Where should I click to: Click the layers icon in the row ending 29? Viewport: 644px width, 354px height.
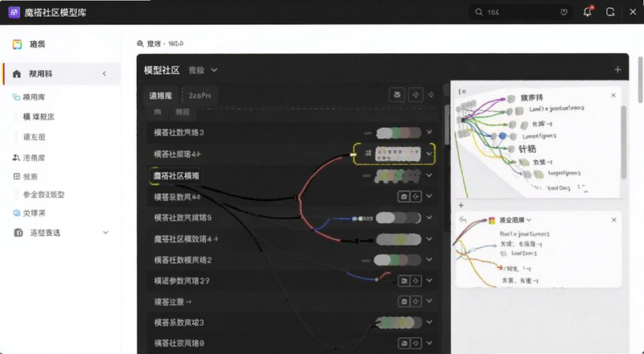coord(404,281)
